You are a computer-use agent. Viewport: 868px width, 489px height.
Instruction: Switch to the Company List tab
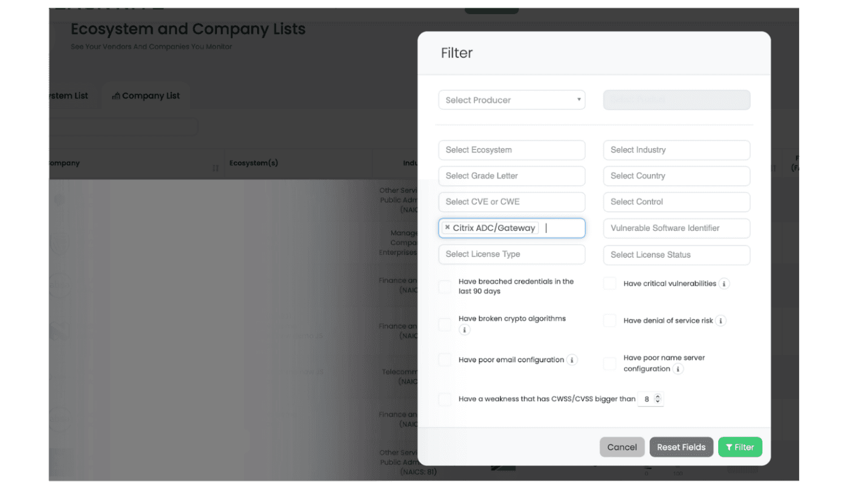[x=146, y=96]
